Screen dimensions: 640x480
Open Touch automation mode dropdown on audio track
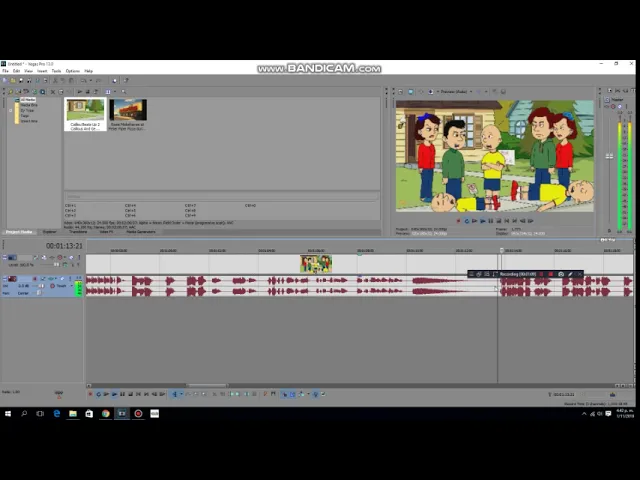[71, 286]
